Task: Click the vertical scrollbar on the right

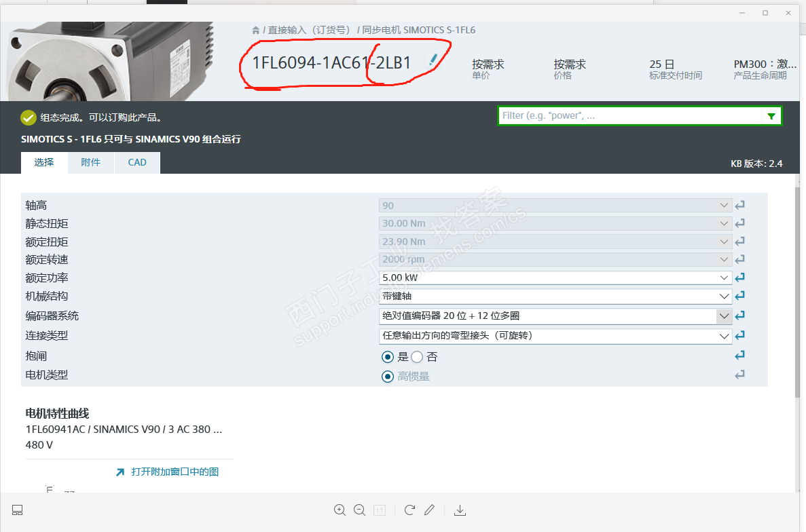Action: pos(797,292)
